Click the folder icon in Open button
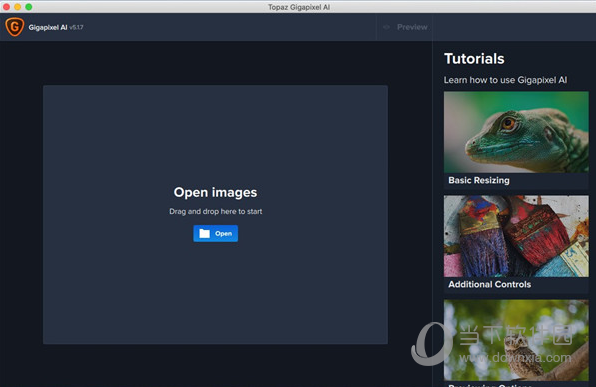596x387 pixels. coord(204,233)
